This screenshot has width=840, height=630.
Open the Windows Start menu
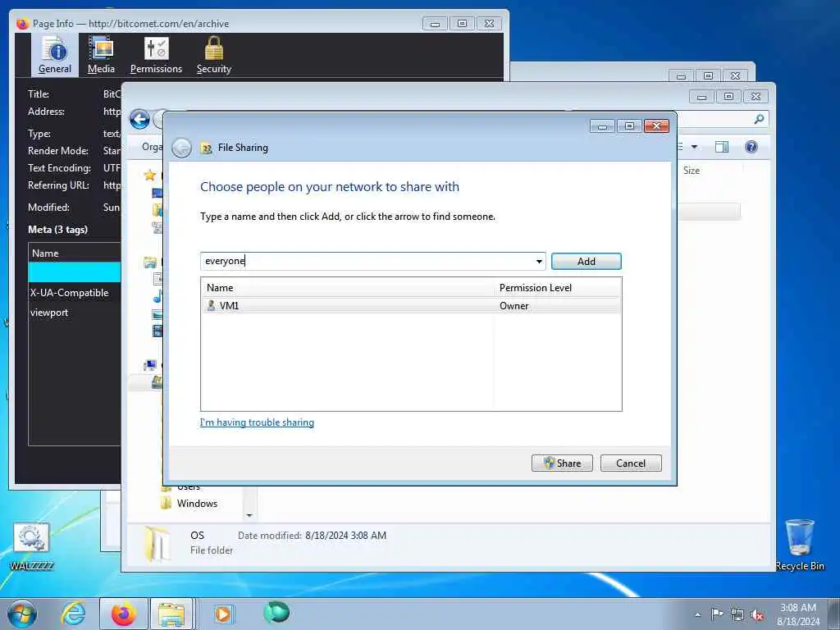(x=22, y=614)
